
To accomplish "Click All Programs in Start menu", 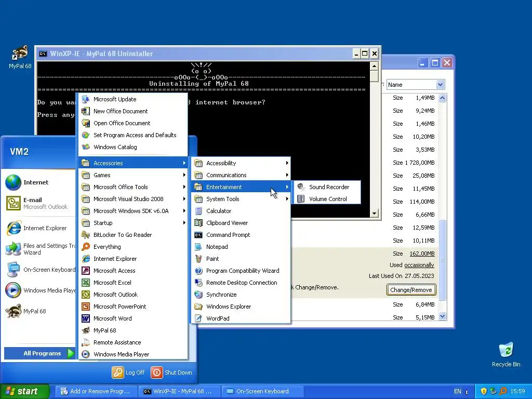I will [x=39, y=353].
